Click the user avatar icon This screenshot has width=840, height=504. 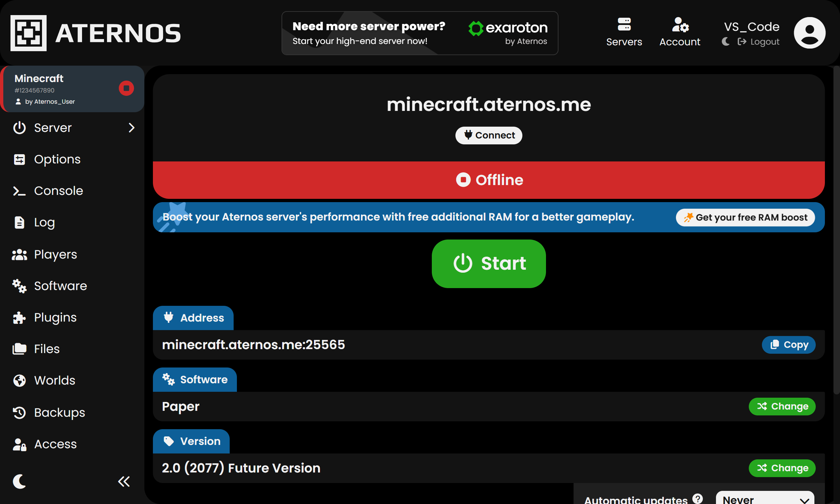coord(809,33)
